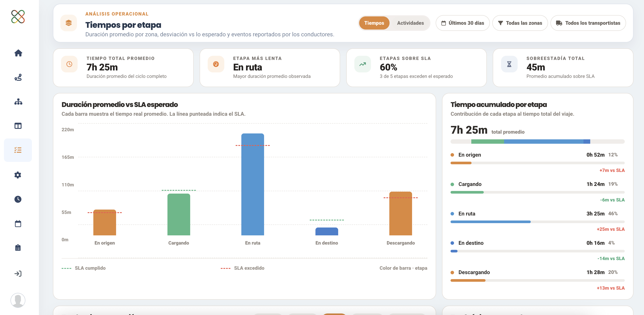The image size is (644, 315).
Task: Click the blue dot beside En ruta
Action: pyautogui.click(x=452, y=214)
